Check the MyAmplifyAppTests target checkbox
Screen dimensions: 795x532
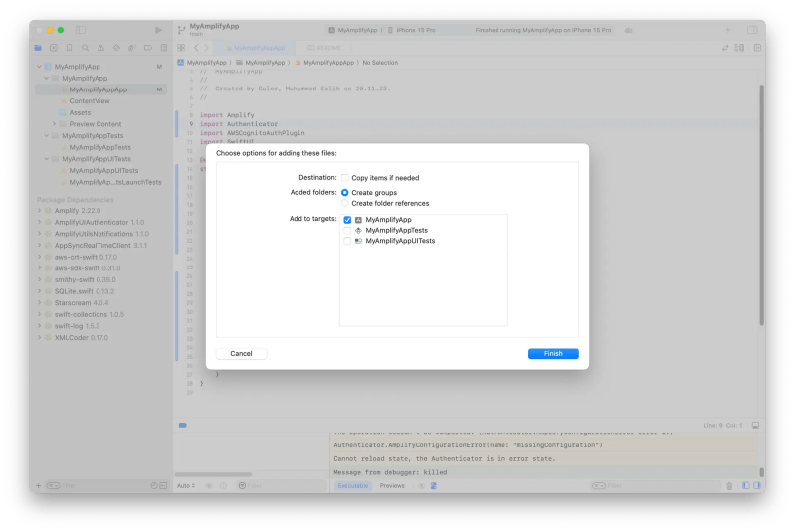pos(347,230)
